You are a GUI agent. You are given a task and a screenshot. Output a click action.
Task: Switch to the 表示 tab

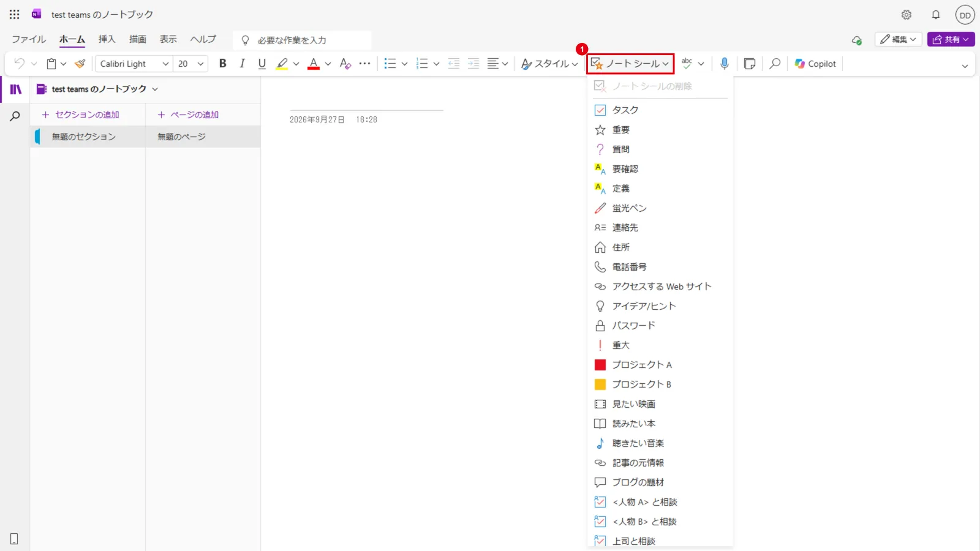click(168, 39)
